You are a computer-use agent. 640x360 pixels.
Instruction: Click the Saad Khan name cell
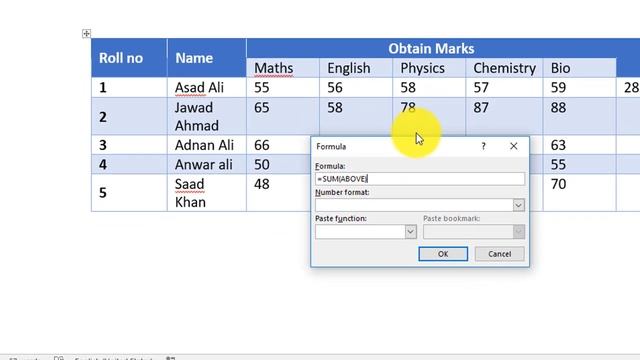click(207, 193)
